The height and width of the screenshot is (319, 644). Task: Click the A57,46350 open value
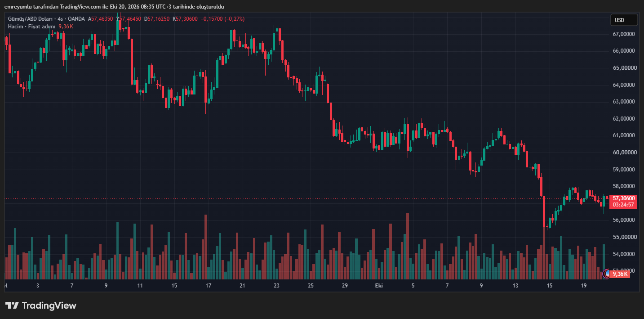pyautogui.click(x=101, y=19)
